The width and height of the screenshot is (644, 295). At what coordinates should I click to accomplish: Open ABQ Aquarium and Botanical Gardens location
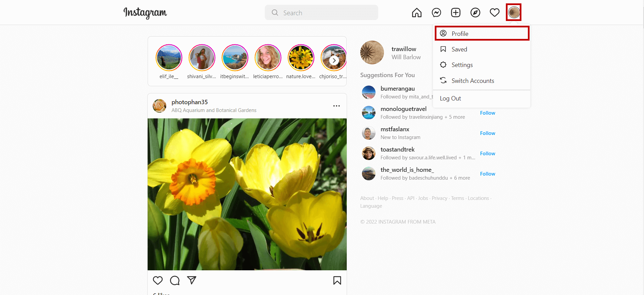click(214, 110)
